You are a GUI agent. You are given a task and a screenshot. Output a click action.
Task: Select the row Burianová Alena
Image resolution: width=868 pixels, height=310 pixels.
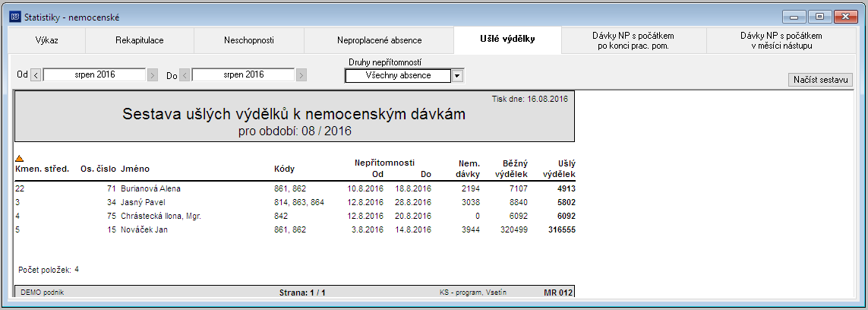tap(295, 188)
